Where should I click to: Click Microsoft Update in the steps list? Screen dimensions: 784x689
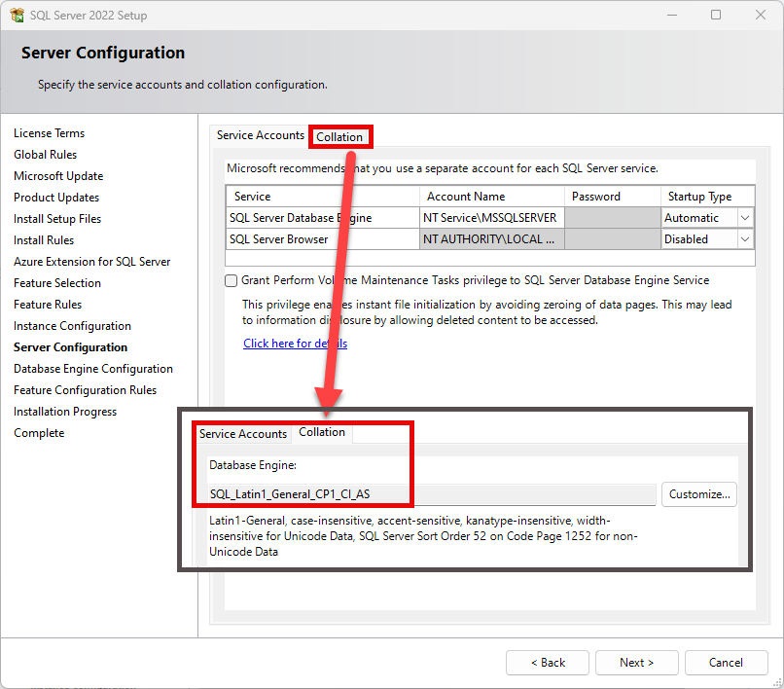pos(58,176)
